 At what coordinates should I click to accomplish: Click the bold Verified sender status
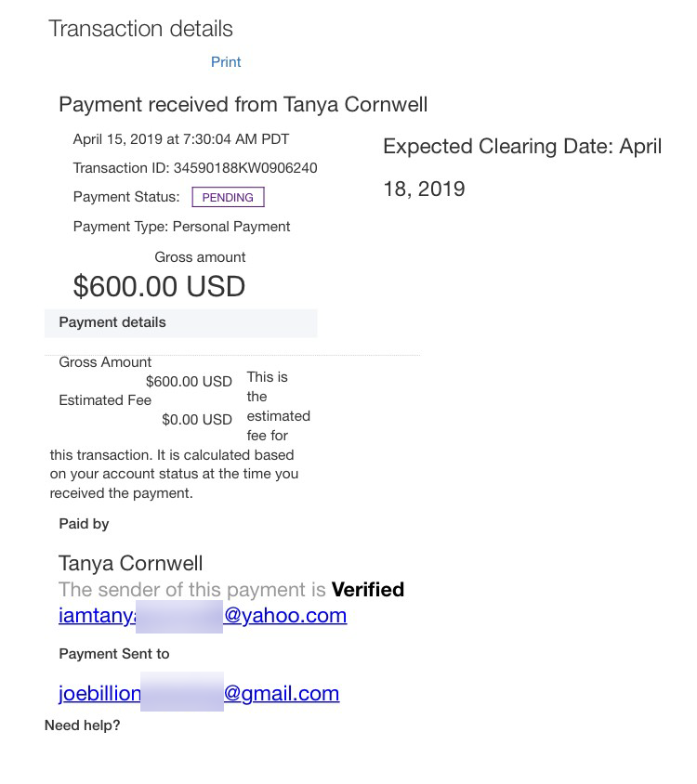tap(368, 590)
